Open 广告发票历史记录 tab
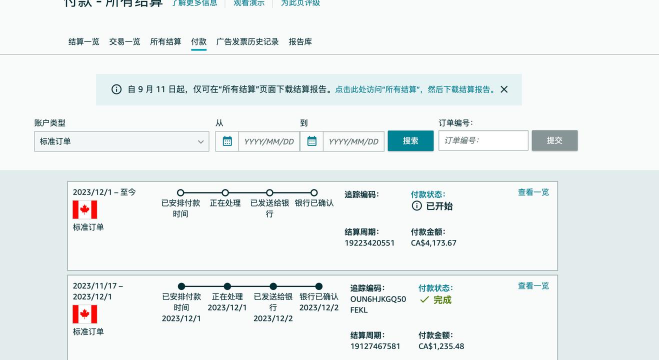659x360 pixels. (247, 42)
